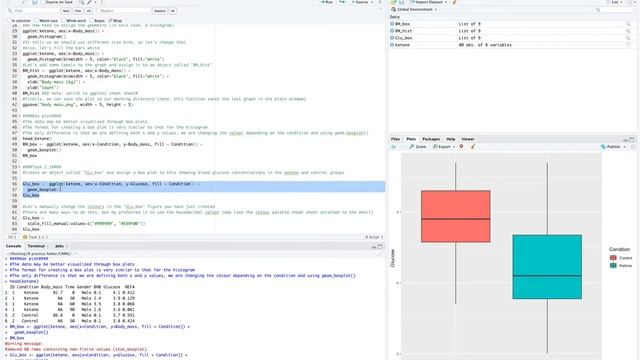Expand the BM_hist object in Environment

(x=392, y=31)
